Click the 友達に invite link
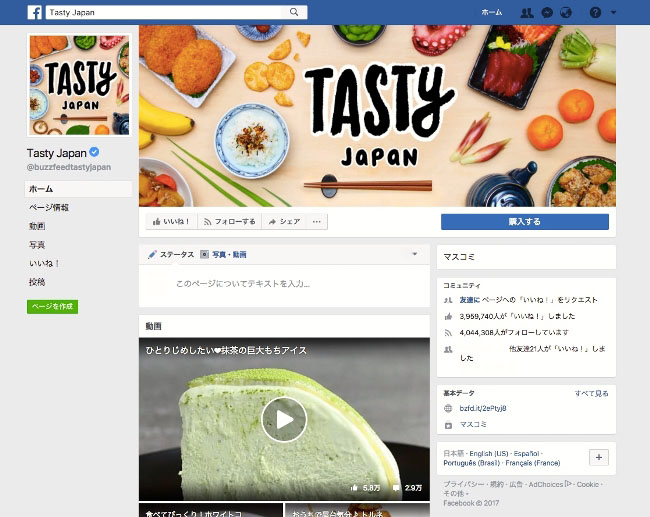Viewport: 650px width, 517px height. coord(470,300)
